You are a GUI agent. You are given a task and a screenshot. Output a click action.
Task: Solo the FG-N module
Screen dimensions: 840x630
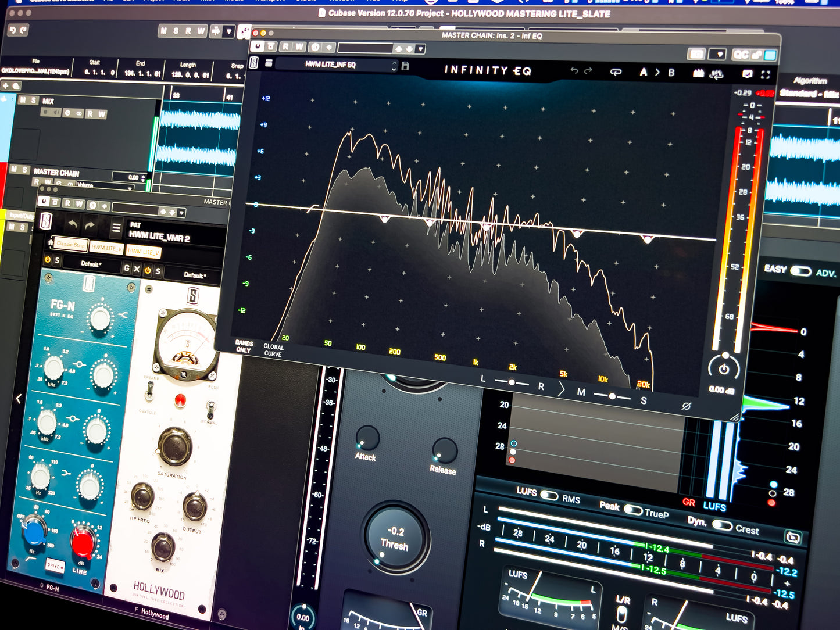(57, 260)
